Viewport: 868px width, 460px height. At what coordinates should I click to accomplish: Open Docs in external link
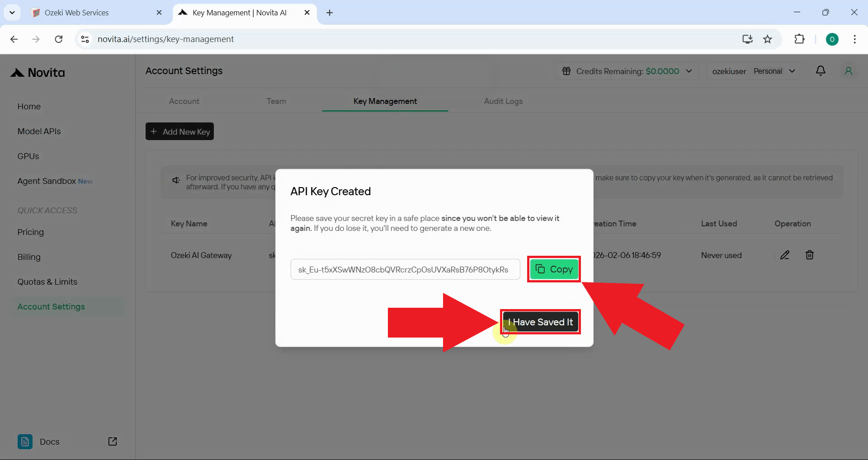point(113,441)
